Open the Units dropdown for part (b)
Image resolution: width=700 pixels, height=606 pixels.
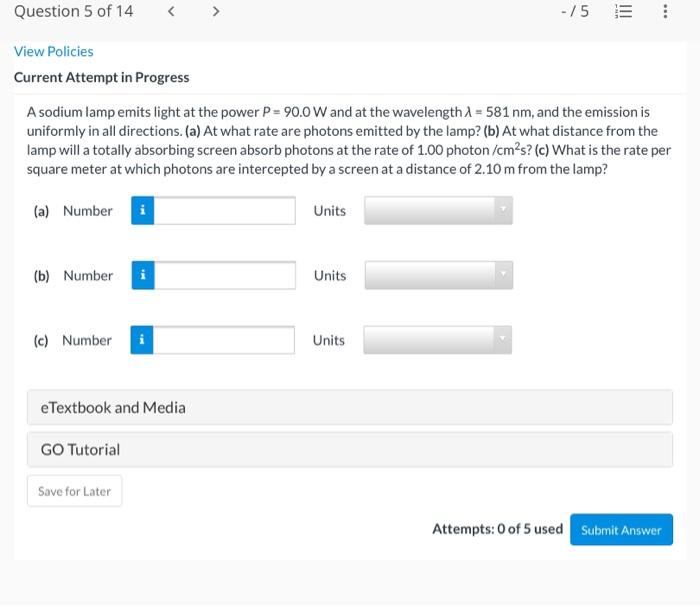point(439,275)
